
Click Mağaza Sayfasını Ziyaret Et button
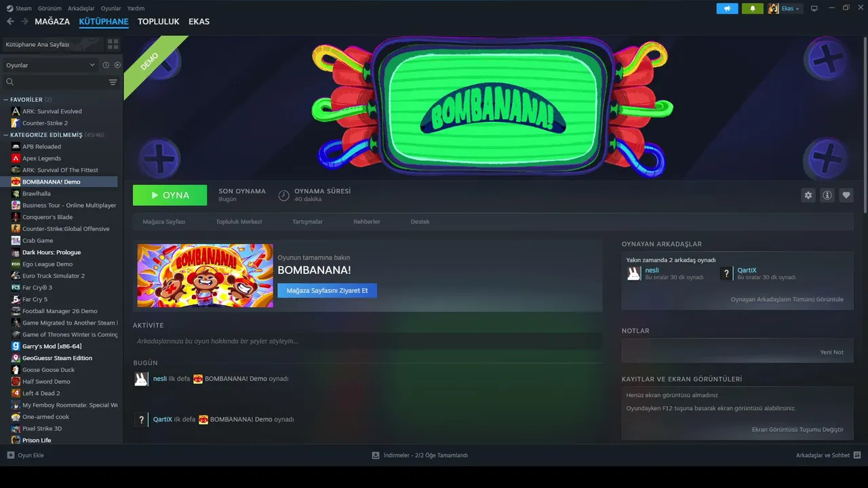tap(327, 291)
